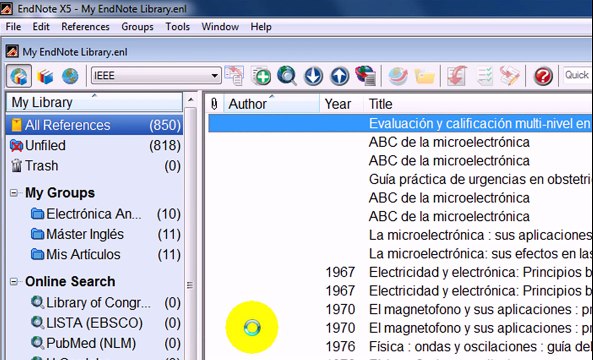Switch to Integrated Library and Online Search mode

19,76
